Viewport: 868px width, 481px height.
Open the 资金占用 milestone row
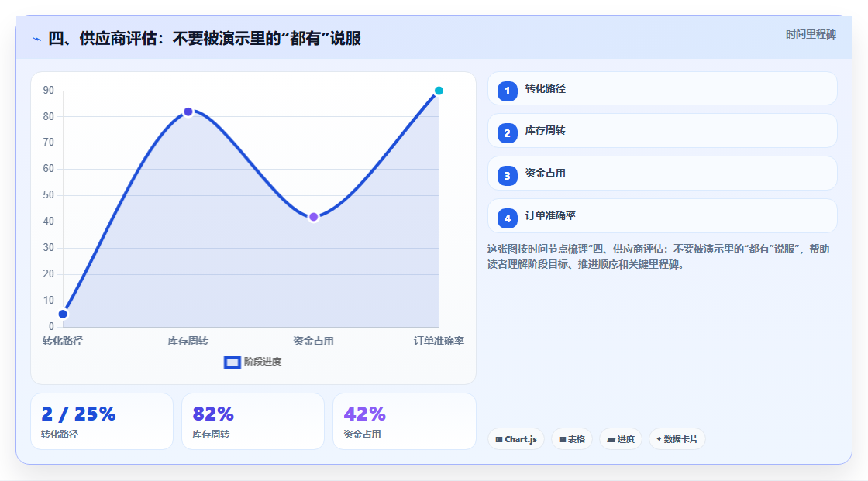point(662,174)
